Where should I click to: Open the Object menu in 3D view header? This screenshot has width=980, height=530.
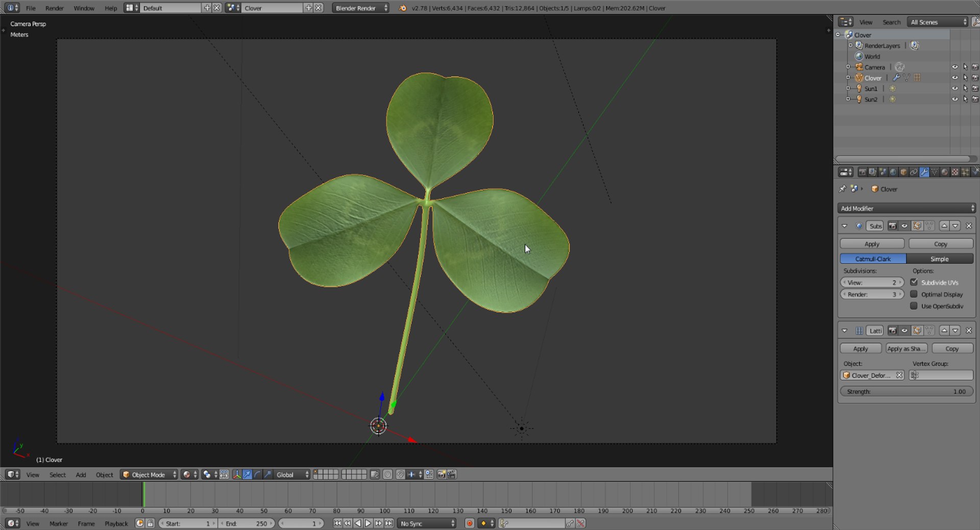tap(104, 474)
